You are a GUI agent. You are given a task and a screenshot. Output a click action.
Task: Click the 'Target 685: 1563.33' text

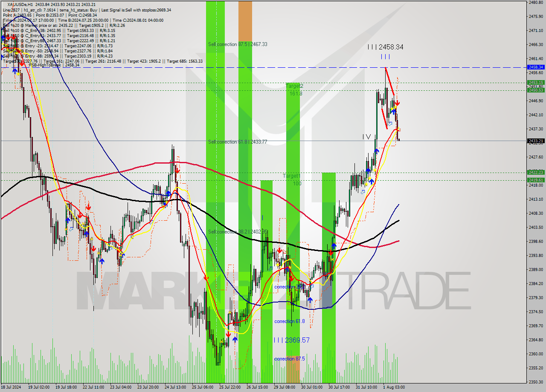(x=185, y=61)
